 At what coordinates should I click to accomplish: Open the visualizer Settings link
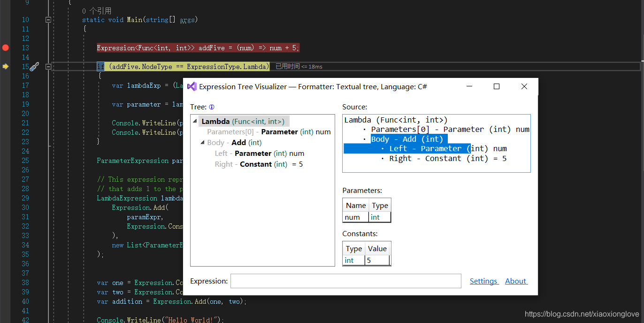tap(483, 281)
